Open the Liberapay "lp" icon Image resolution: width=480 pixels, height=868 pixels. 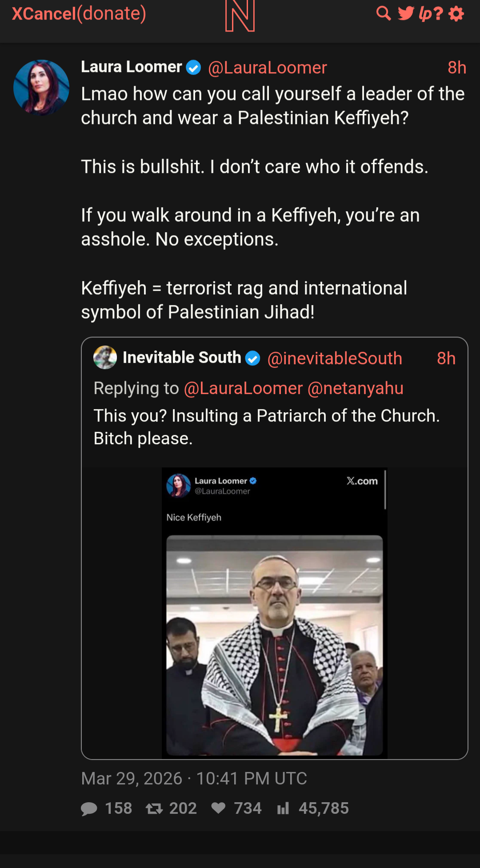pos(425,13)
